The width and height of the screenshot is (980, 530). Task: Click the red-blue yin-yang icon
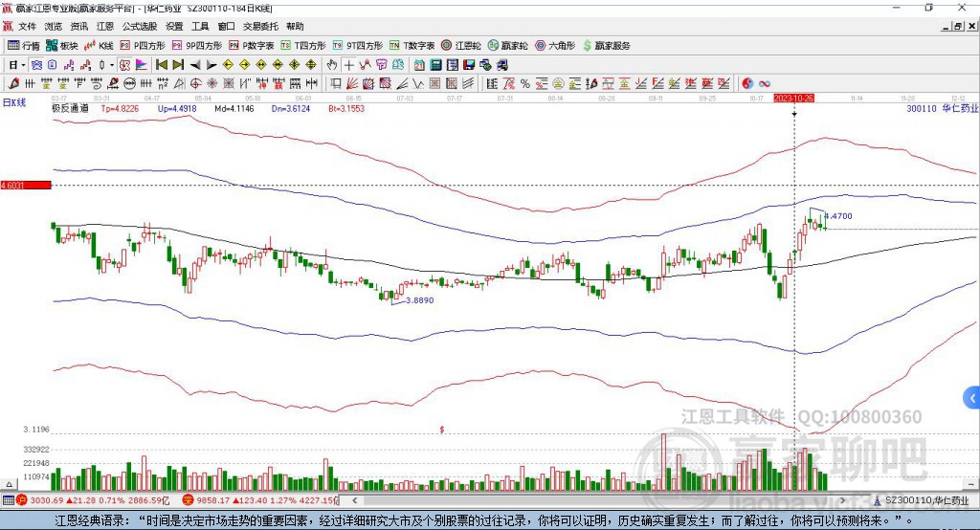point(747,84)
